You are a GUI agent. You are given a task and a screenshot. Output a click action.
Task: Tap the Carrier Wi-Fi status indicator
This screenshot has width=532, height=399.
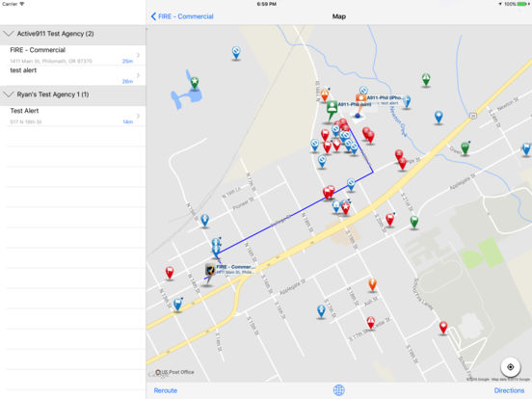(13, 4)
